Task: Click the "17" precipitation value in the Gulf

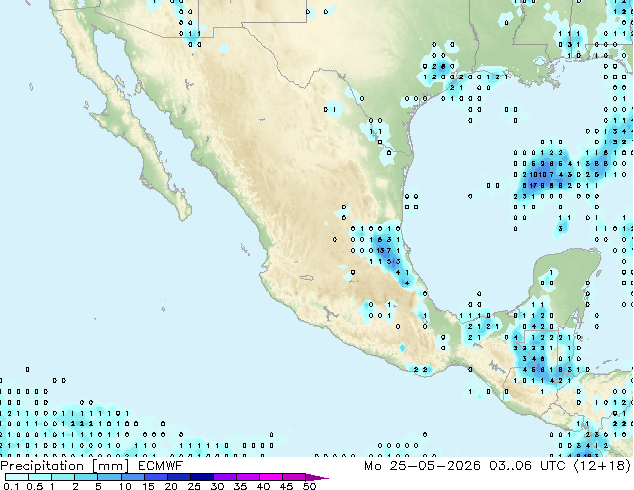Action: click(533, 186)
